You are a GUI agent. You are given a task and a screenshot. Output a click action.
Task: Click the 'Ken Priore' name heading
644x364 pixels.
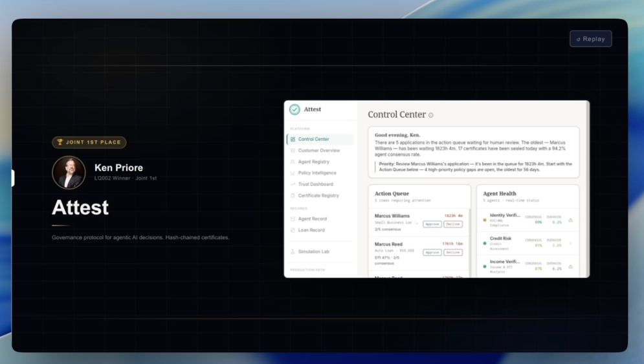pyautogui.click(x=118, y=168)
